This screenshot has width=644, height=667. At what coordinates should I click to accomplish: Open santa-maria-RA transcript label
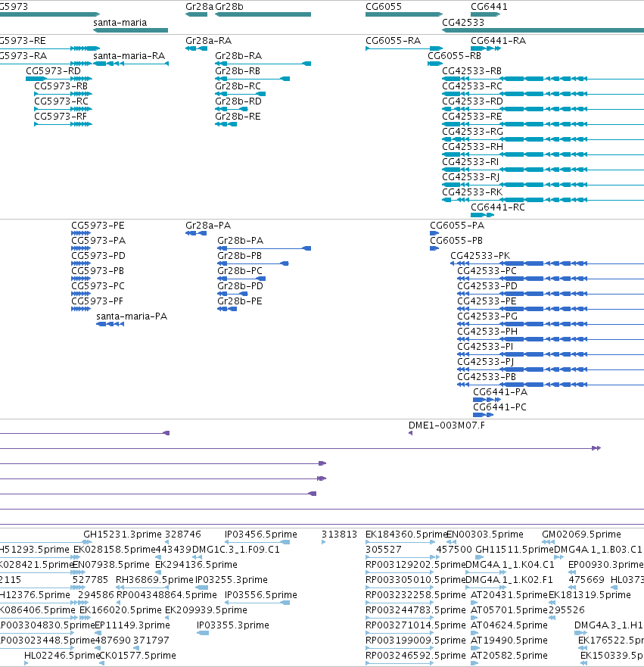click(129, 56)
